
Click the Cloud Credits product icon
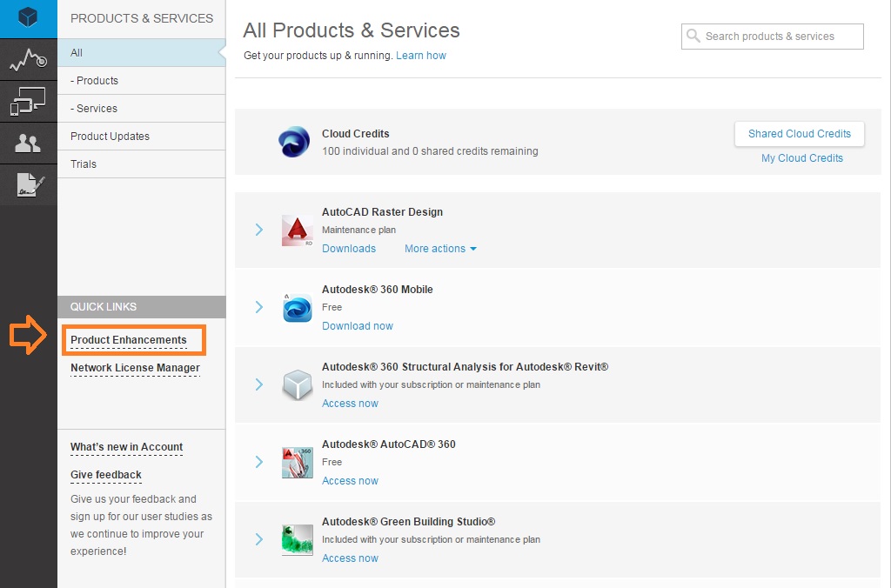click(294, 142)
